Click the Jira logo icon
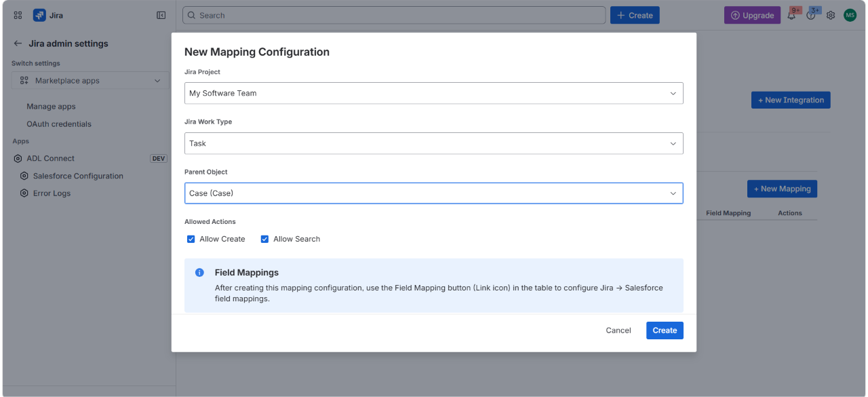This screenshot has width=868, height=397. pyautogui.click(x=39, y=15)
